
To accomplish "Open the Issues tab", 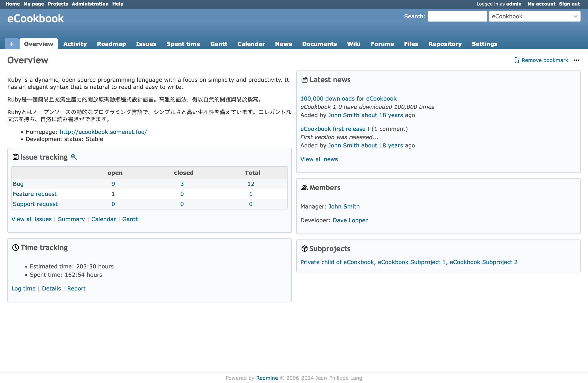I will 146,44.
